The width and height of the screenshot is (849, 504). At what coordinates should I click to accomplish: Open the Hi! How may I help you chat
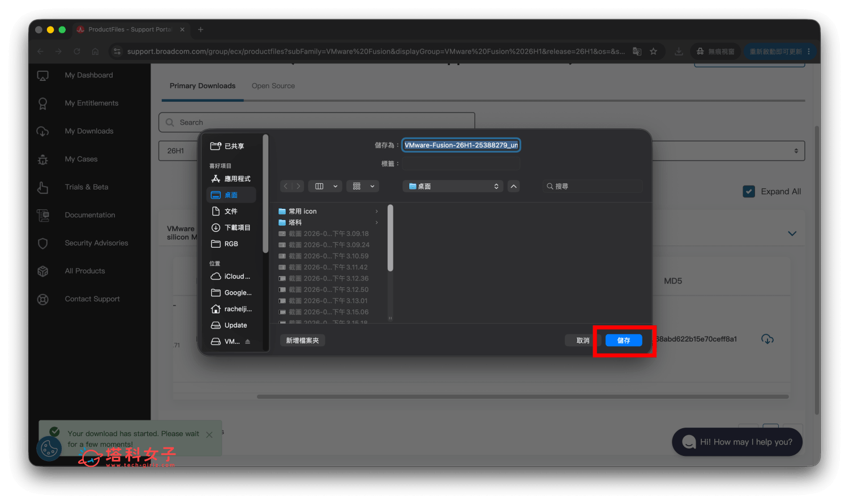pyautogui.click(x=737, y=442)
